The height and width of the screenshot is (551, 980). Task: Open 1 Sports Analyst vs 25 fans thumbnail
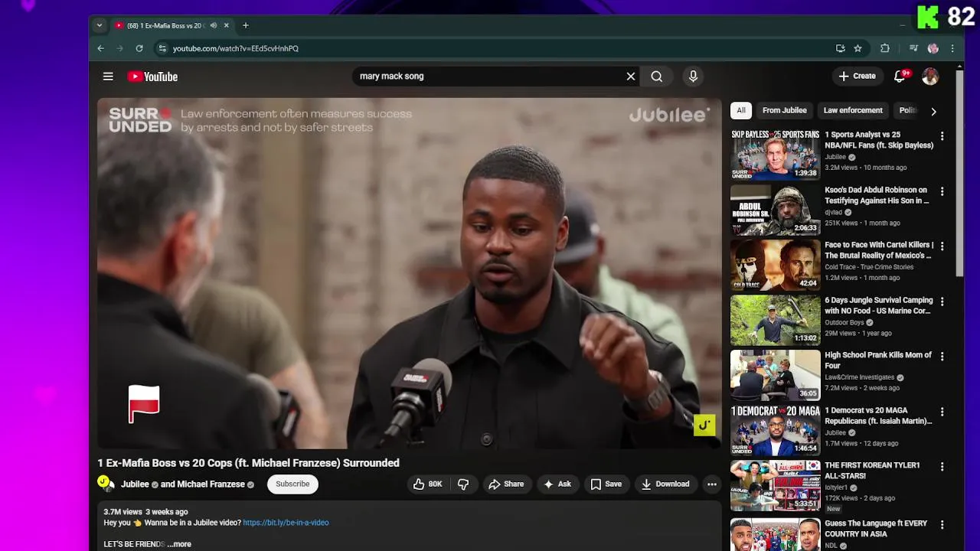(775, 154)
